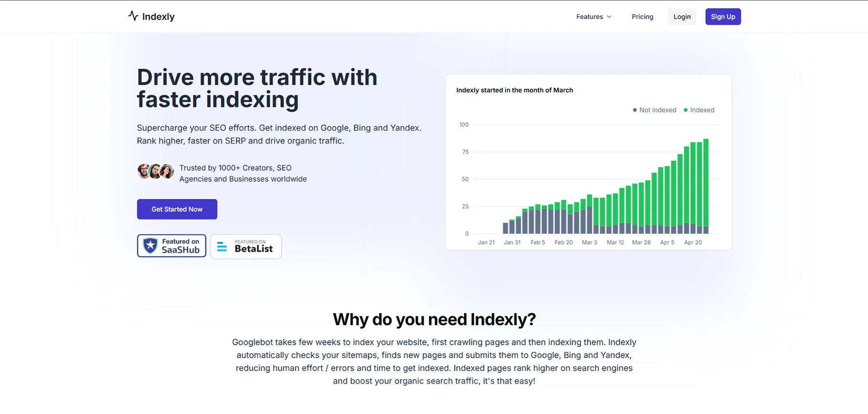Click the 100 y-axis value
The height and width of the screenshot is (414, 868).
[x=464, y=124]
